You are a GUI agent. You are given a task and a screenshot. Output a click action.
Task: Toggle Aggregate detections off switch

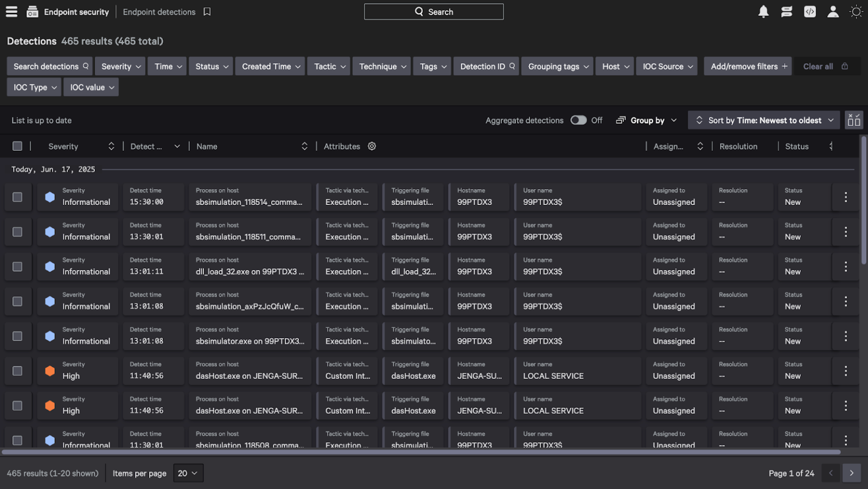(x=578, y=120)
